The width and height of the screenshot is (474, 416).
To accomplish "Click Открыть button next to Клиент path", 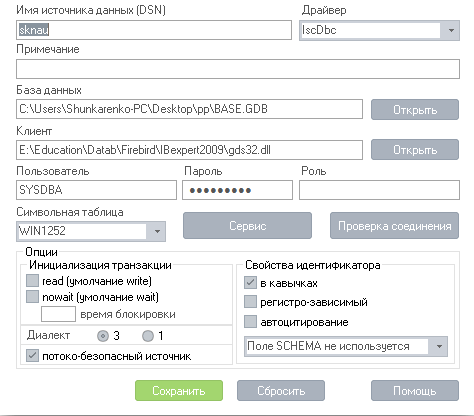I will pyautogui.click(x=415, y=149).
